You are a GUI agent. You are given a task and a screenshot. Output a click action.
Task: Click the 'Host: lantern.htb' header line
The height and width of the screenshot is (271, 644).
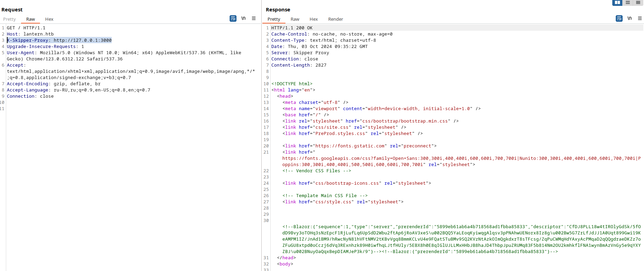tap(30, 34)
